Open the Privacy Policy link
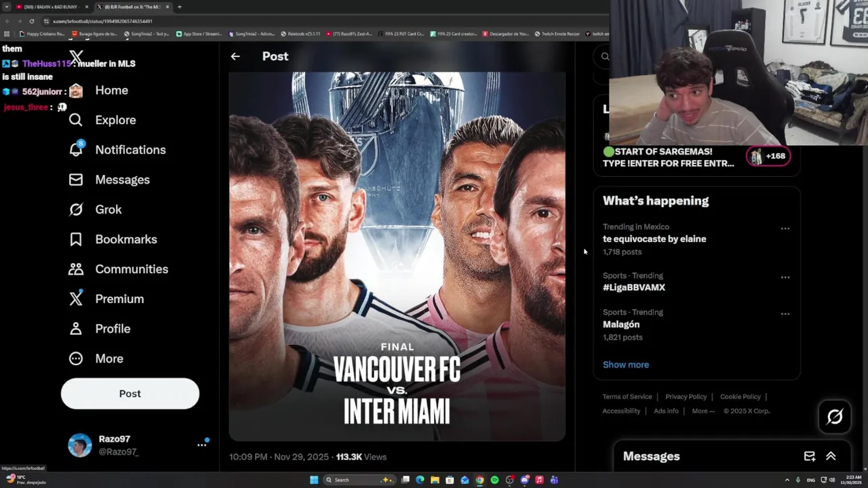Screen dimensions: 868x488 (686, 396)
